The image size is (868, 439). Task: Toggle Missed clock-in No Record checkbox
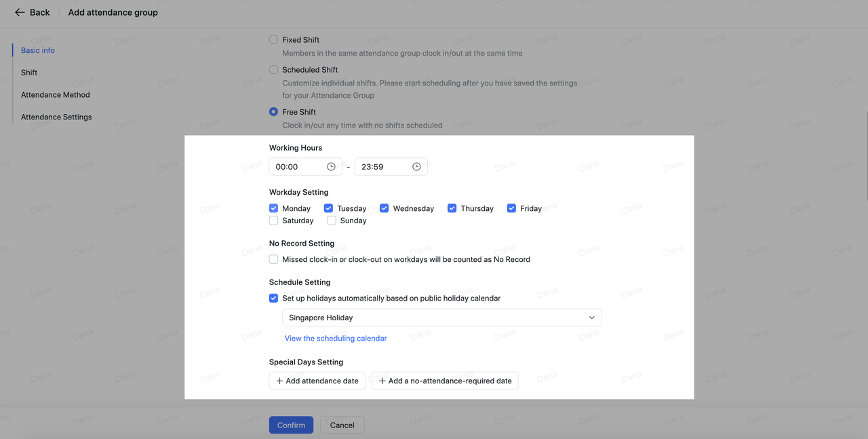point(273,259)
